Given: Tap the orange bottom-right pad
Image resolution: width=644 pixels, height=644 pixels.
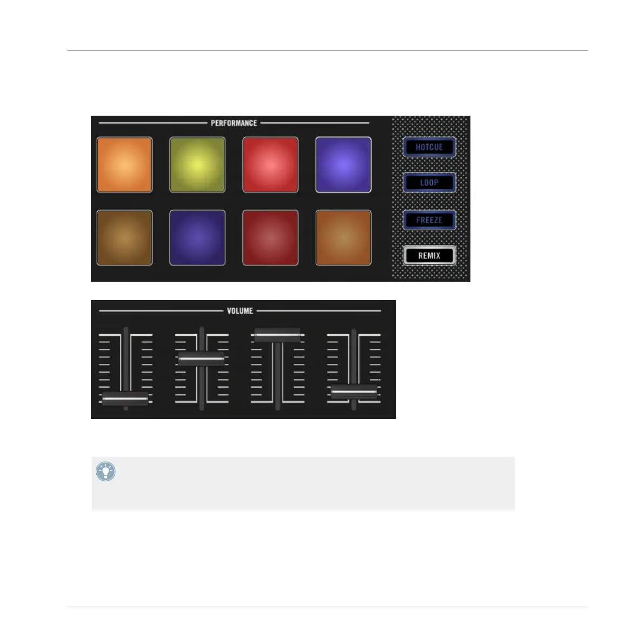Looking at the screenshot, I should pyautogui.click(x=343, y=238).
